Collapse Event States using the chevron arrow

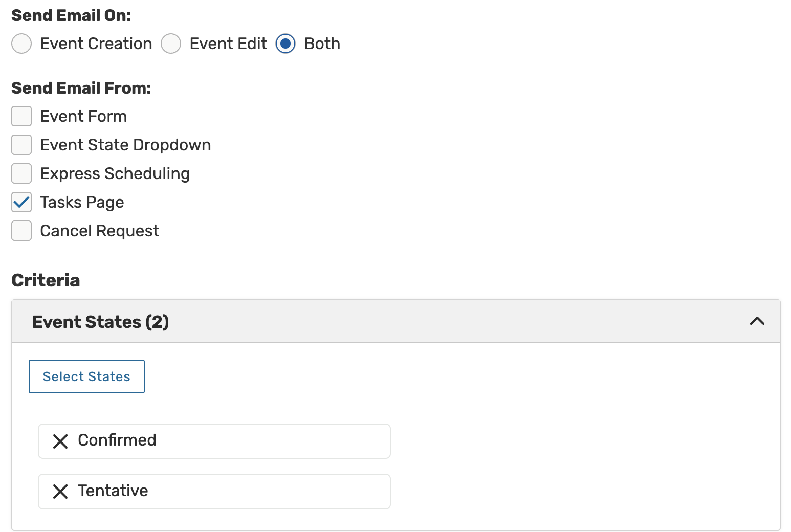[x=757, y=321]
